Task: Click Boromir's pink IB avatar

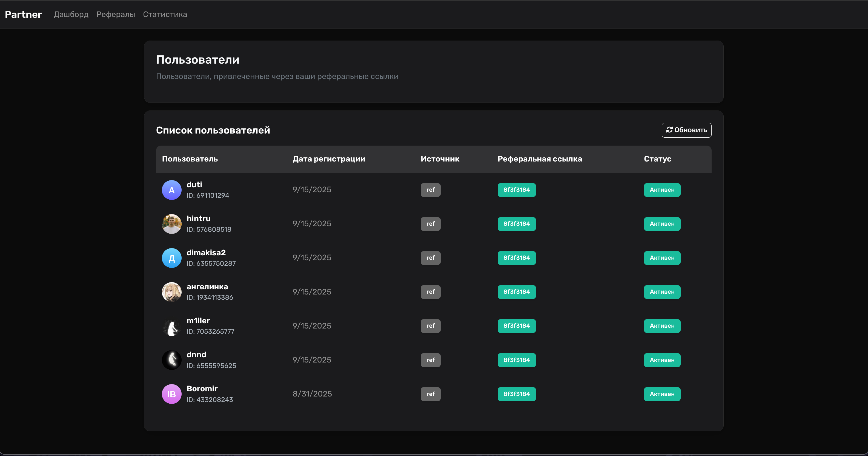Action: point(171,394)
